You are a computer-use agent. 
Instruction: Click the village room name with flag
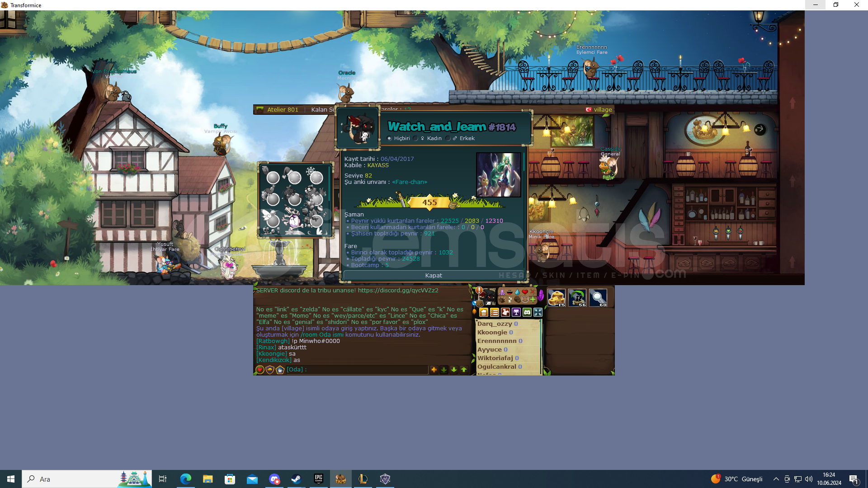click(599, 109)
